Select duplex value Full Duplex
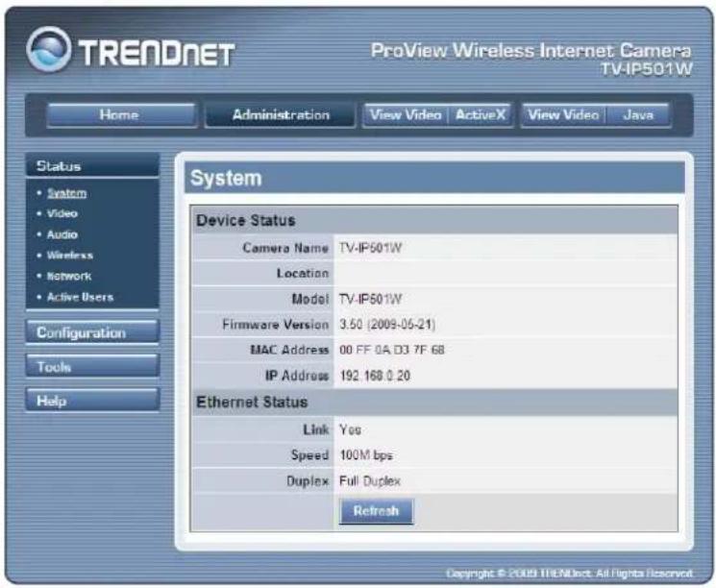 [x=370, y=480]
